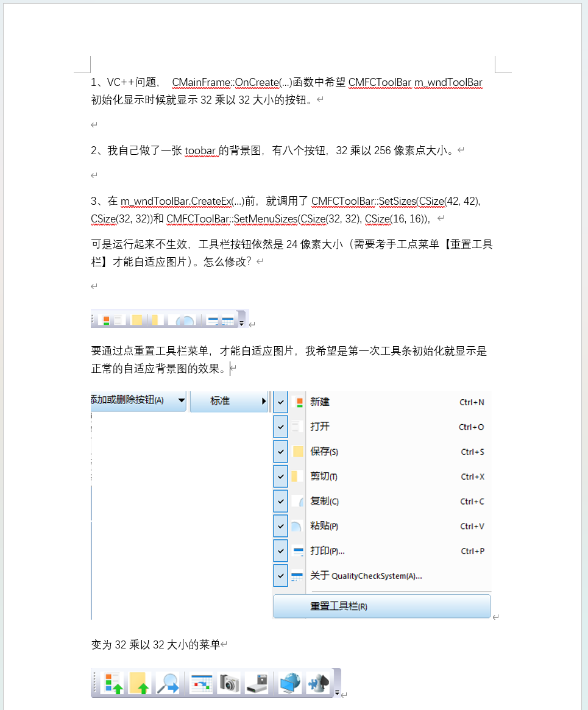Click the icon beside 打印(P)... entry

tap(299, 551)
